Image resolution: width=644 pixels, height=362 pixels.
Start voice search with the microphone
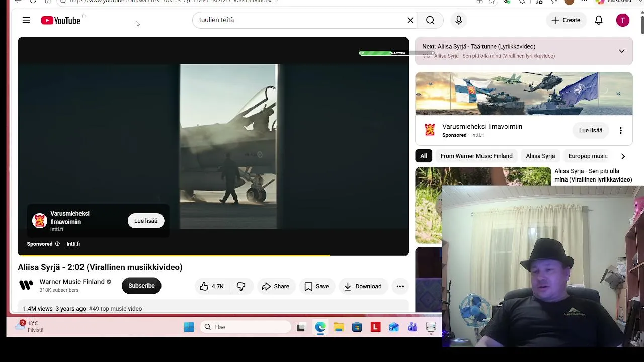pos(458,20)
